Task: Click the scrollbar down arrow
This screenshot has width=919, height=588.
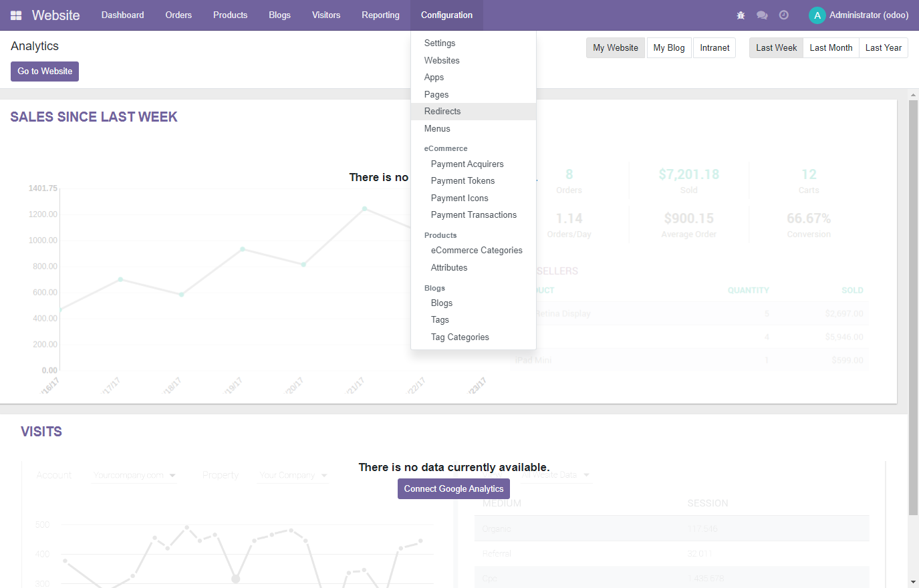Action: [913, 582]
